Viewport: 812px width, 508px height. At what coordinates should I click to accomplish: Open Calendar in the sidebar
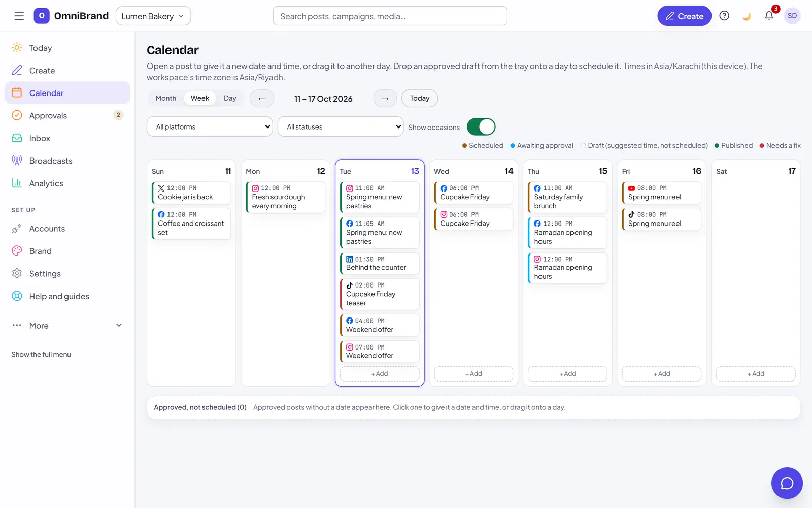coord(67,93)
